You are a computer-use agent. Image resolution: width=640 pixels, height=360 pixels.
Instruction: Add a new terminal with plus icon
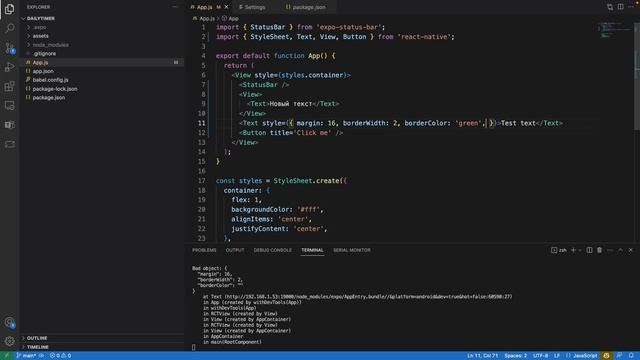(x=573, y=250)
